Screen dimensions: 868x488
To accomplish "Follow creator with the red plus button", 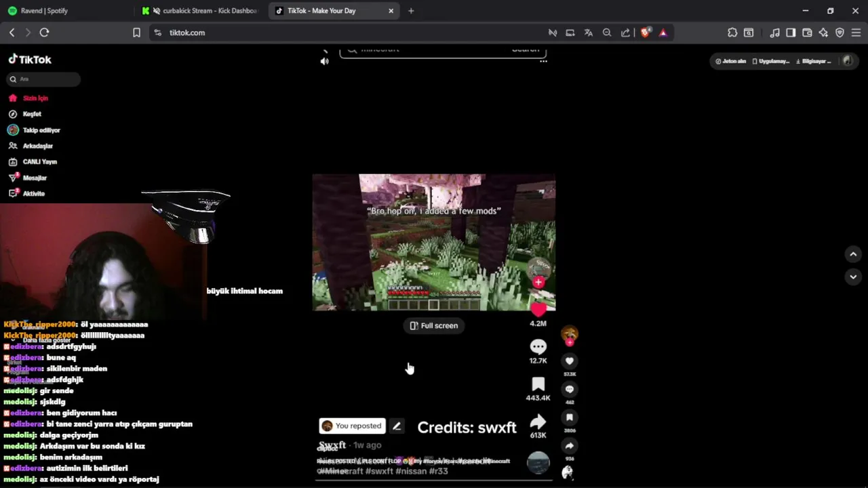I will pos(538,282).
